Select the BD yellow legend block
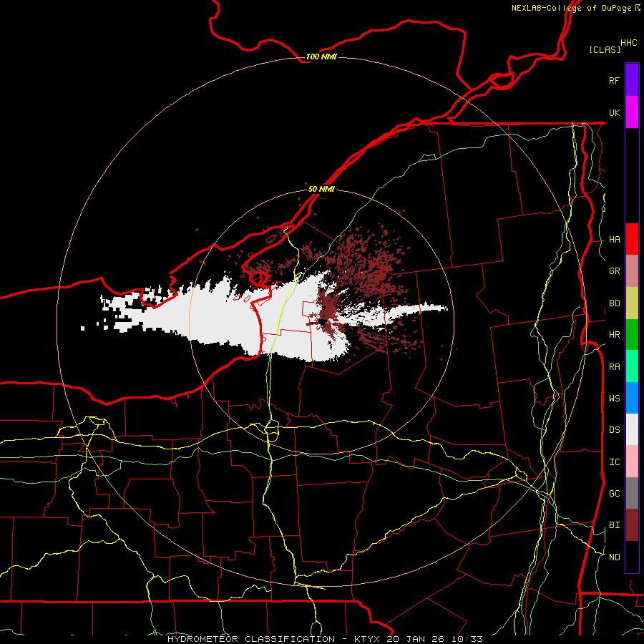The width and height of the screenshot is (644, 644). [632, 303]
